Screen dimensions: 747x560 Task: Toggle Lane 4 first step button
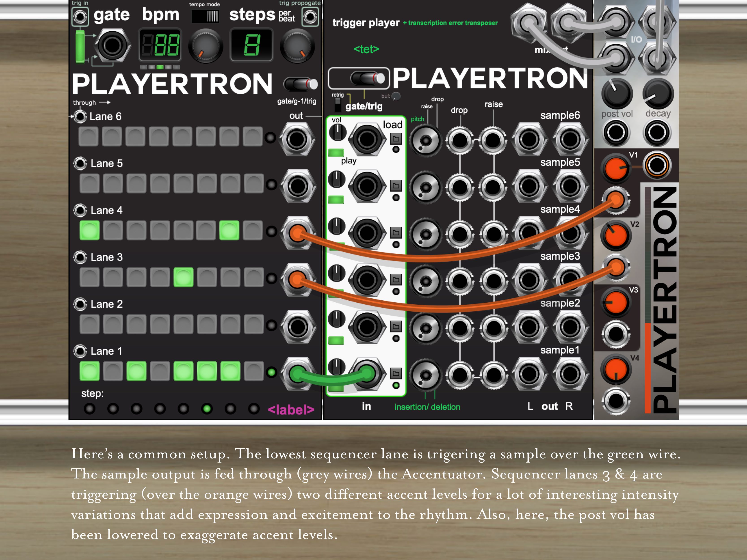(89, 230)
